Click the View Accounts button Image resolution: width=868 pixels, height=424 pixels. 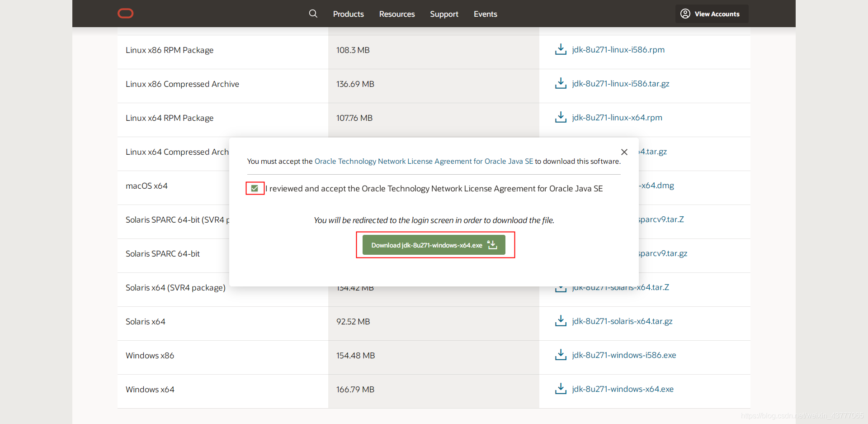pyautogui.click(x=712, y=14)
